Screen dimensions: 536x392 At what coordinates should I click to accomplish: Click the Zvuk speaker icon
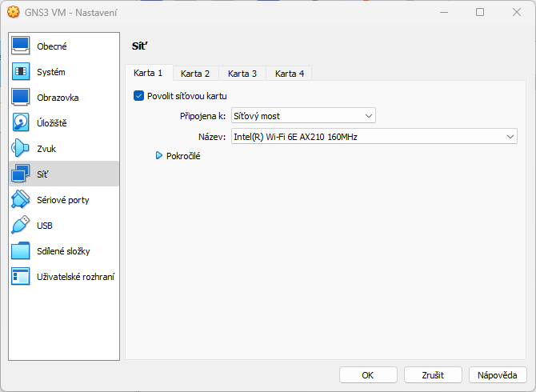[21, 148]
